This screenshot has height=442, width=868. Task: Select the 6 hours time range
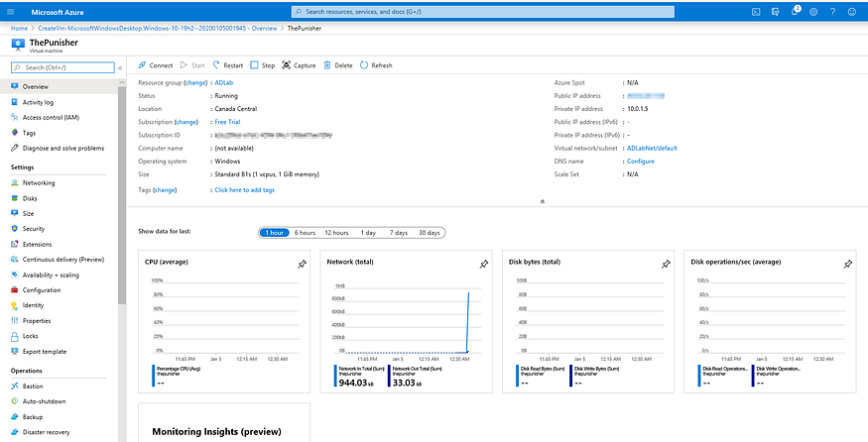[x=305, y=232]
